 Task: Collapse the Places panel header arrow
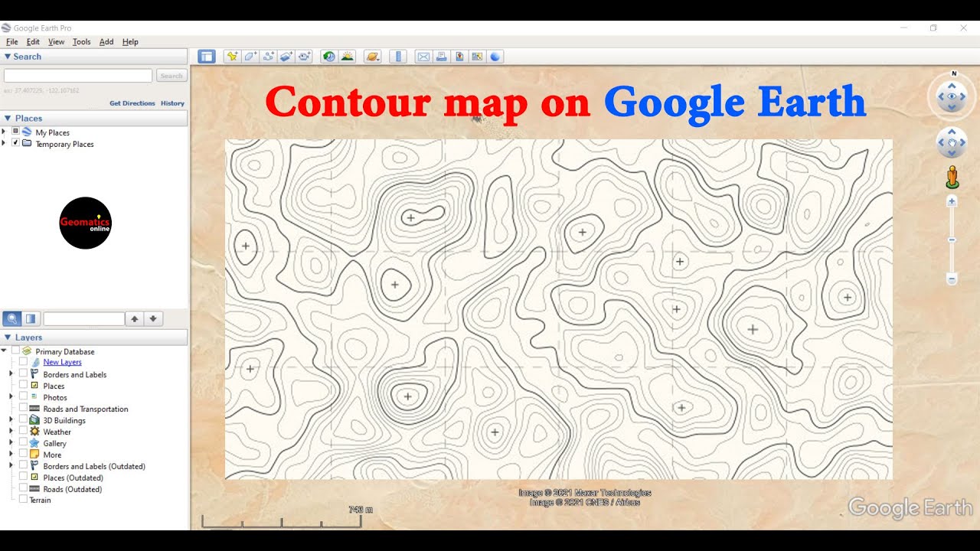coord(8,119)
